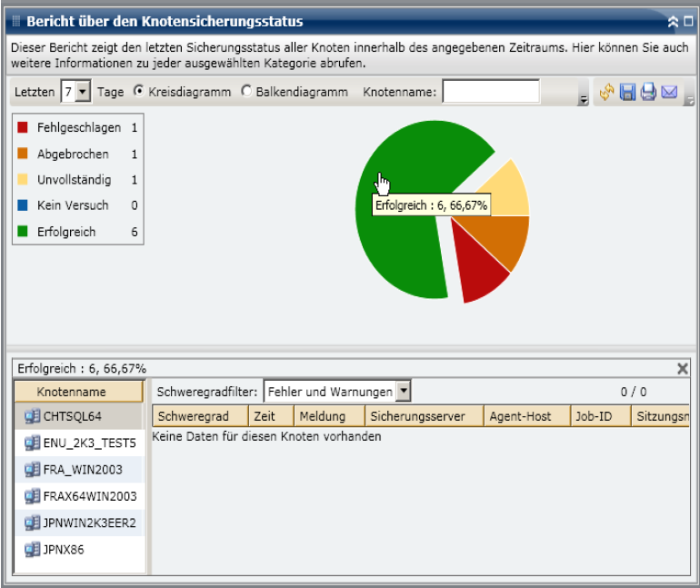Image resolution: width=700 pixels, height=588 pixels.
Task: Close the Erfolgreich details pane
Action: (x=683, y=368)
